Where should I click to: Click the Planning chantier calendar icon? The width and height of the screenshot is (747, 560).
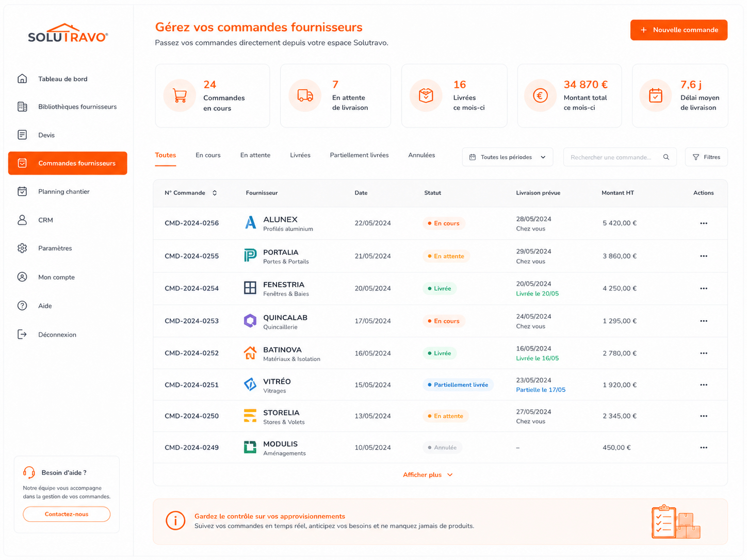[x=22, y=191]
